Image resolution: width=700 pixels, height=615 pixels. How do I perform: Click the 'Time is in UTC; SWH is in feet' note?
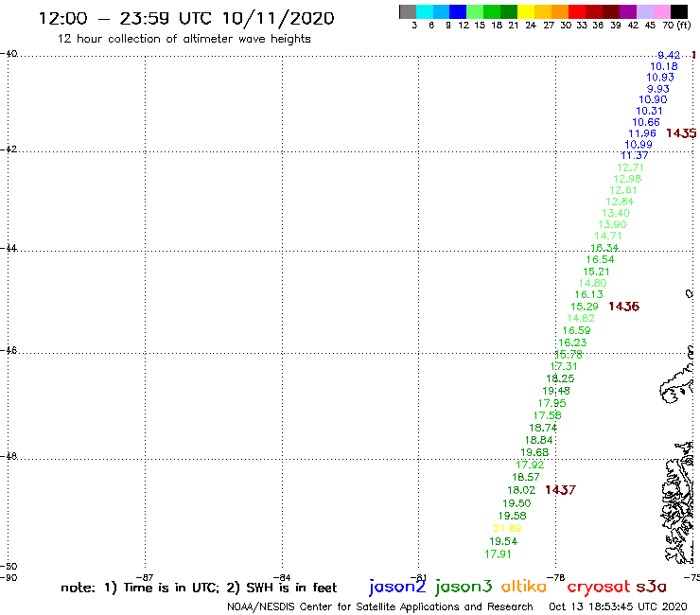pyautogui.click(x=199, y=588)
